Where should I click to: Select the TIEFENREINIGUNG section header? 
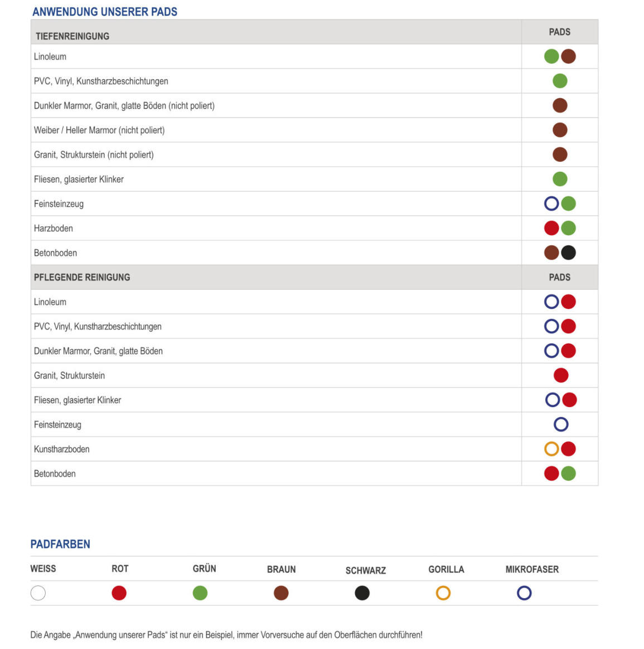pos(72,36)
